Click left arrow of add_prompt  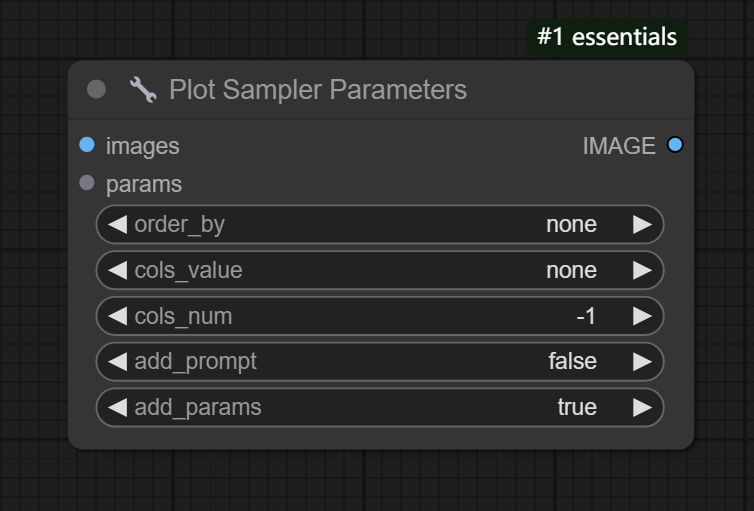[x=118, y=361]
